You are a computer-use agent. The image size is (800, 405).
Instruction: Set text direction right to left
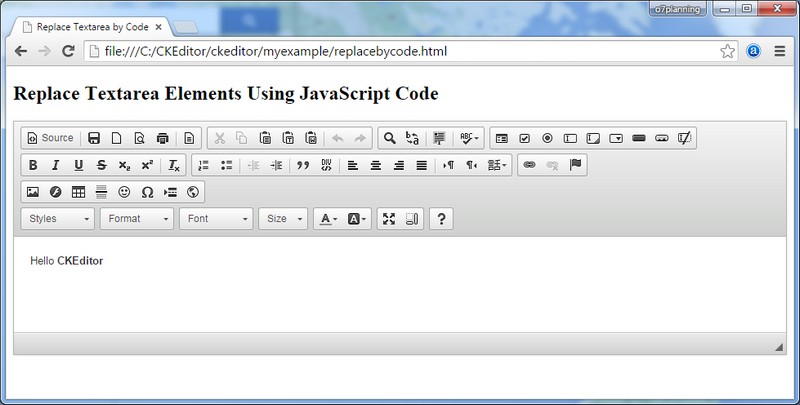coord(471,165)
